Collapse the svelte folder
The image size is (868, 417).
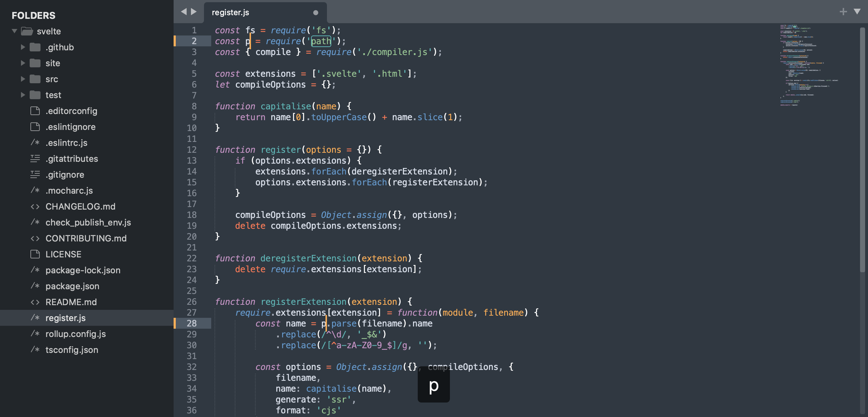[14, 31]
